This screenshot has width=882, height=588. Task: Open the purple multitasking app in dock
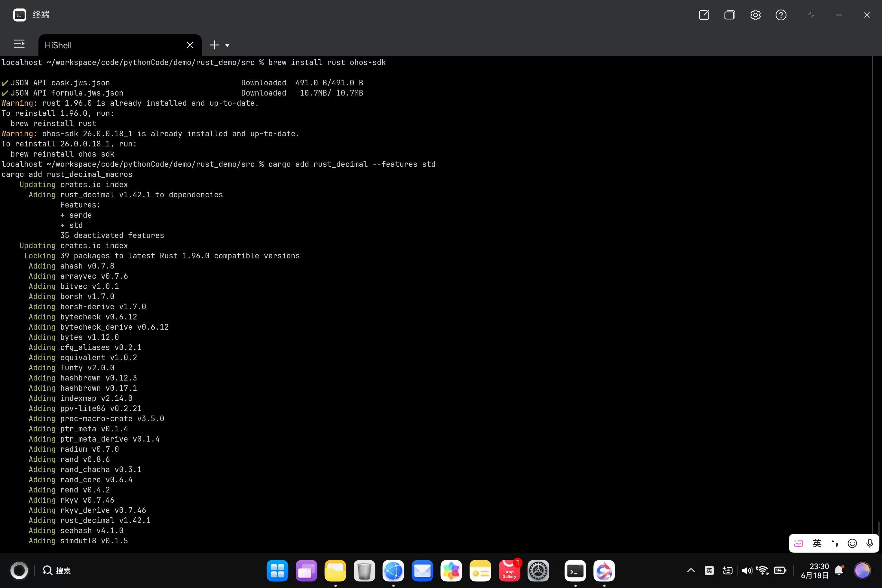tap(306, 571)
